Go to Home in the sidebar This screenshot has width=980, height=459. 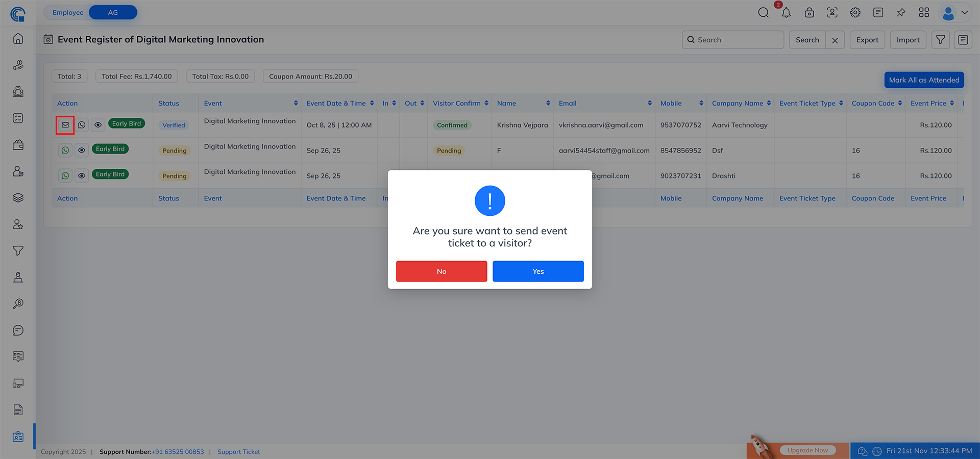pyautogui.click(x=18, y=39)
